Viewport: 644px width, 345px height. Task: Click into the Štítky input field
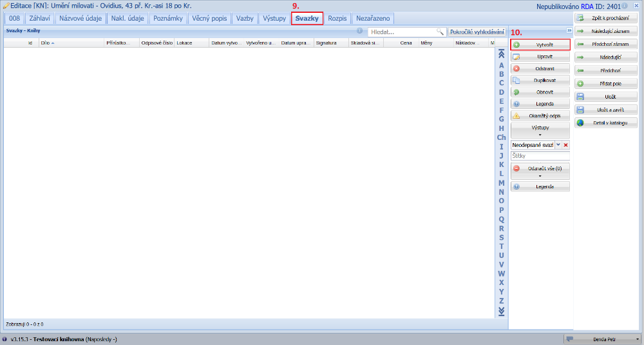click(540, 156)
